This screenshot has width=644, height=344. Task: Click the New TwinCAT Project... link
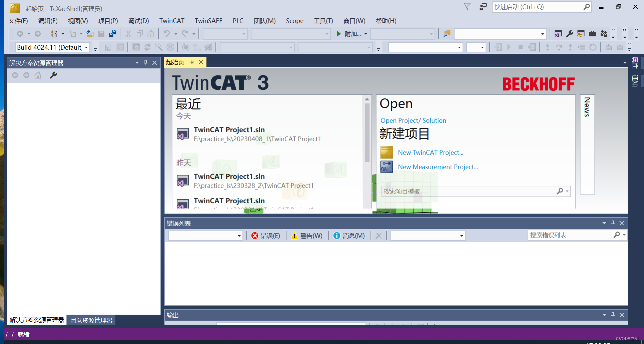[431, 152]
